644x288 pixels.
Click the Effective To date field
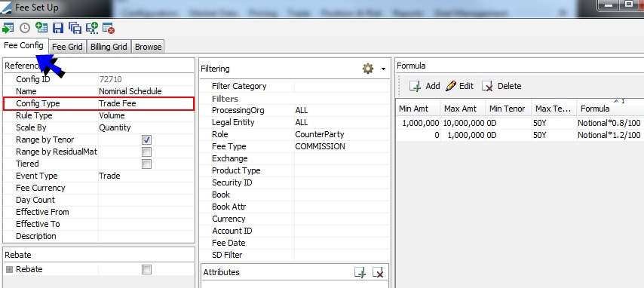click(x=146, y=224)
